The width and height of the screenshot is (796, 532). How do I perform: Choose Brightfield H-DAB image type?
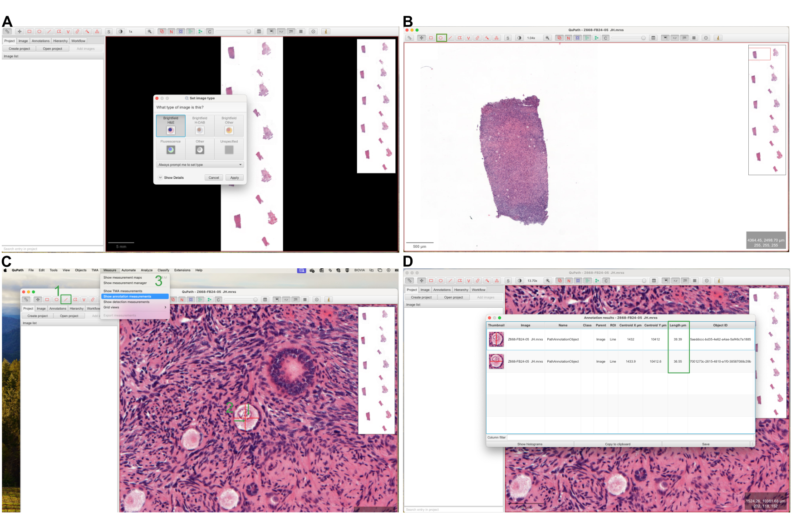200,126
